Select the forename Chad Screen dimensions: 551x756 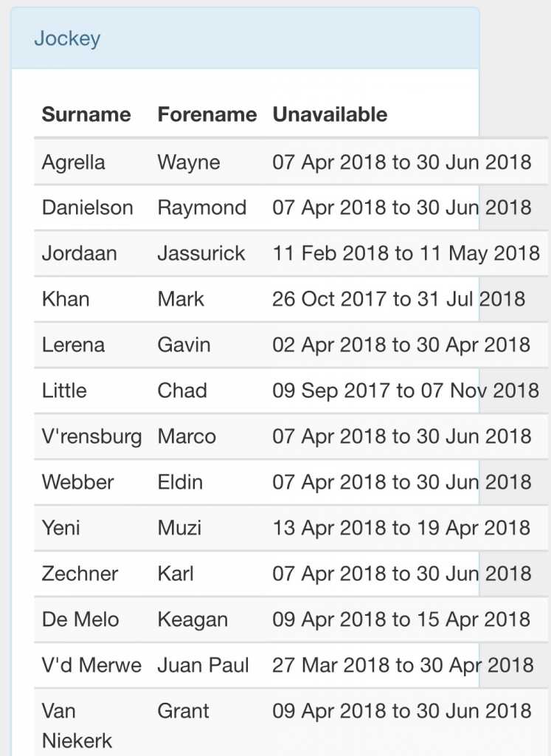(x=182, y=391)
